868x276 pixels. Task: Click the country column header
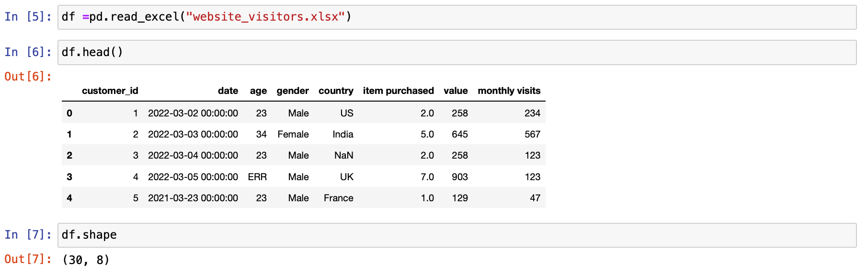tap(336, 91)
